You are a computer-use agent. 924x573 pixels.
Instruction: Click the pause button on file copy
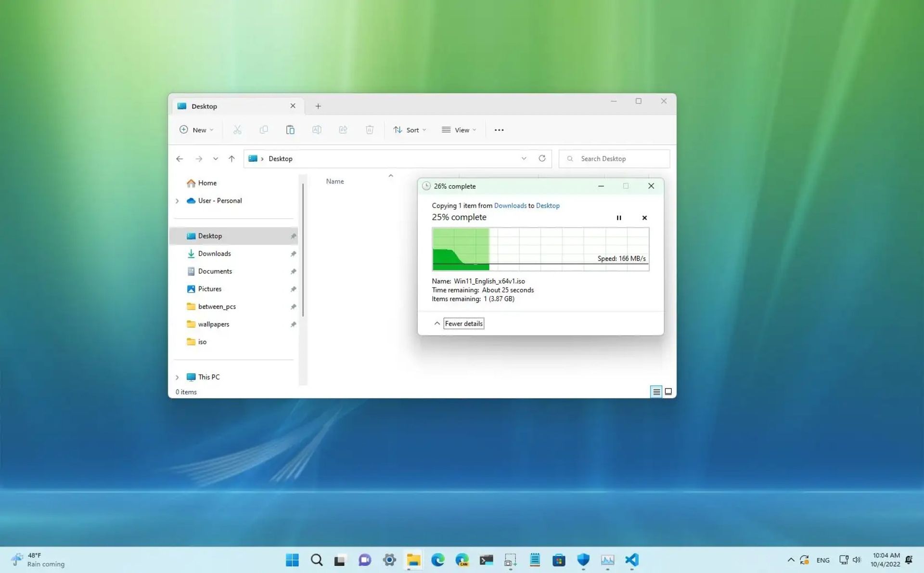coord(618,217)
